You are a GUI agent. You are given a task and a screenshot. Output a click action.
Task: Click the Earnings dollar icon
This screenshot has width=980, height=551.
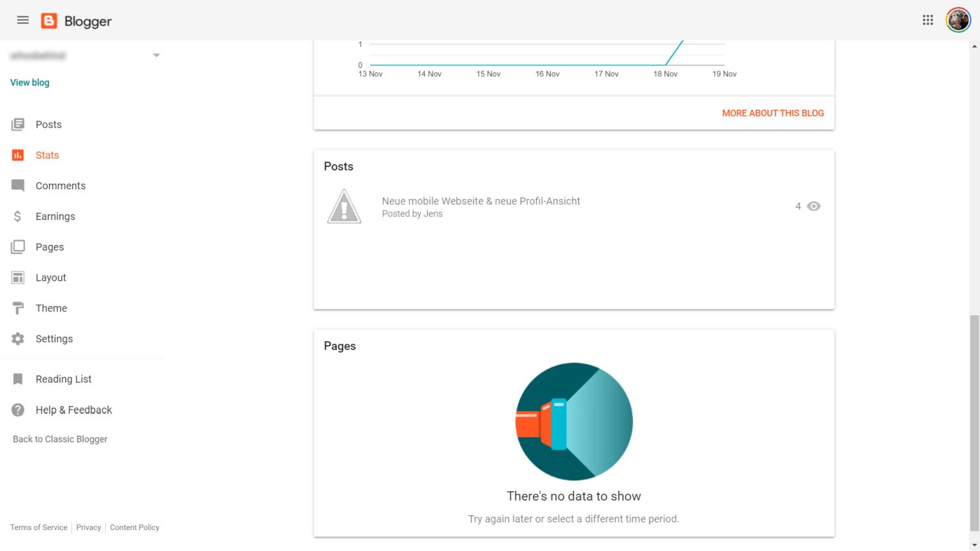point(18,216)
